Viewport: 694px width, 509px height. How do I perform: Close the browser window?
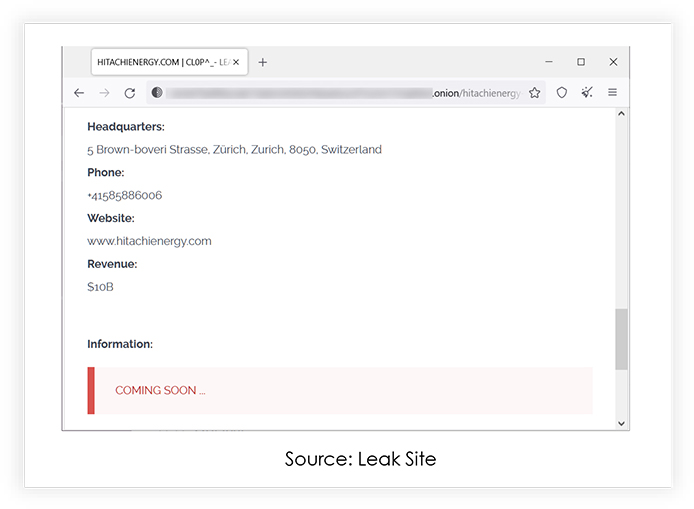(x=613, y=62)
